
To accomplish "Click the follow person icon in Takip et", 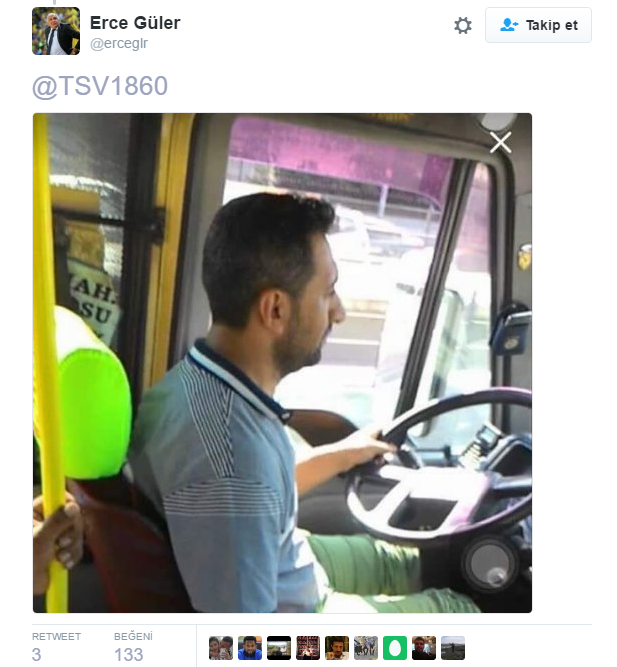I will tap(509, 25).
